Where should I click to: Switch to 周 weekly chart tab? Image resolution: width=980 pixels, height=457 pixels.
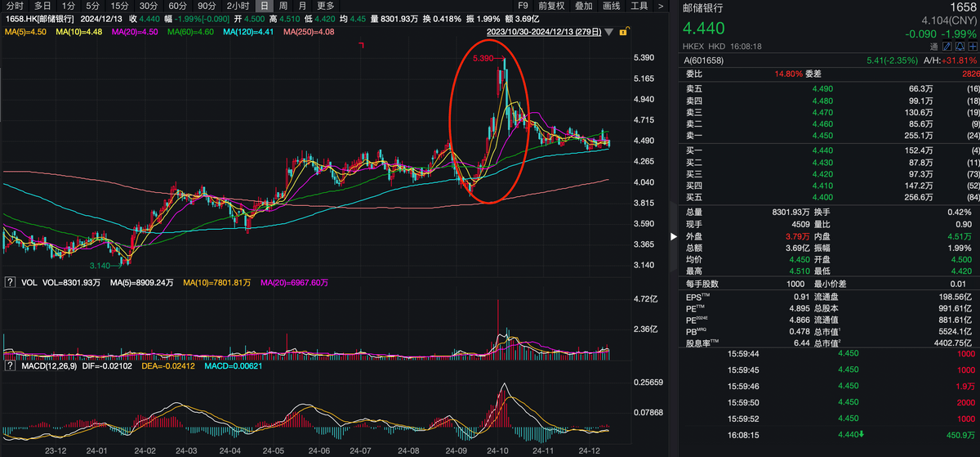(283, 6)
